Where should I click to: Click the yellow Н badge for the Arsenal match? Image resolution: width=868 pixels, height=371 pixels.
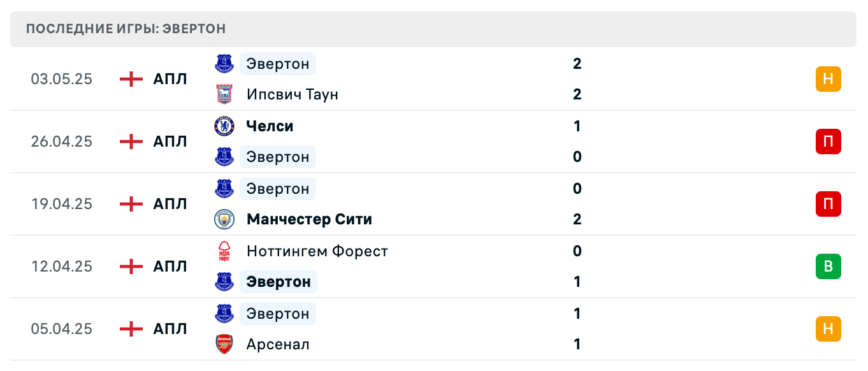(828, 329)
